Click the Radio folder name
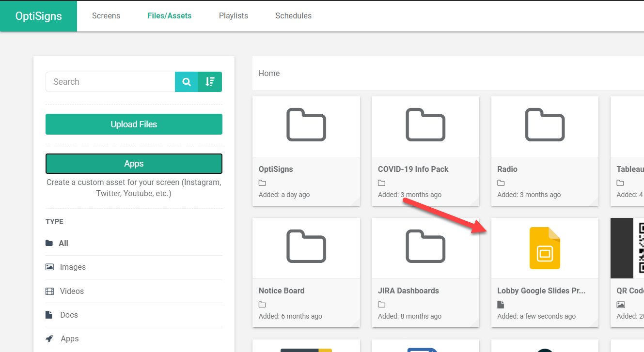Image resolution: width=644 pixels, height=352 pixels. click(507, 169)
